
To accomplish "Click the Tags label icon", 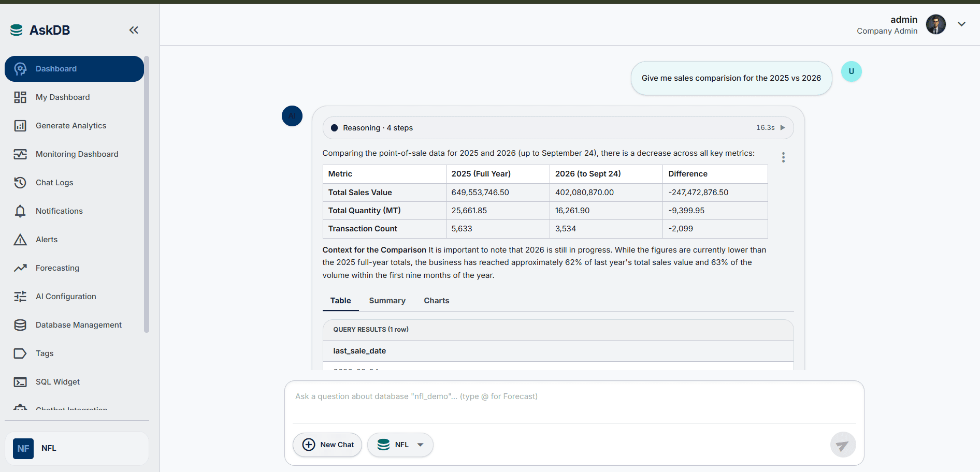I will [x=20, y=353].
